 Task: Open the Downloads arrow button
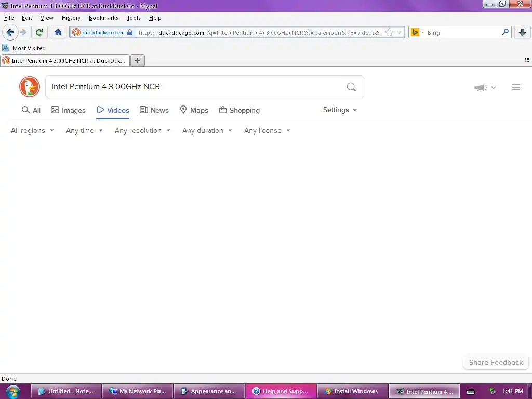point(523,33)
